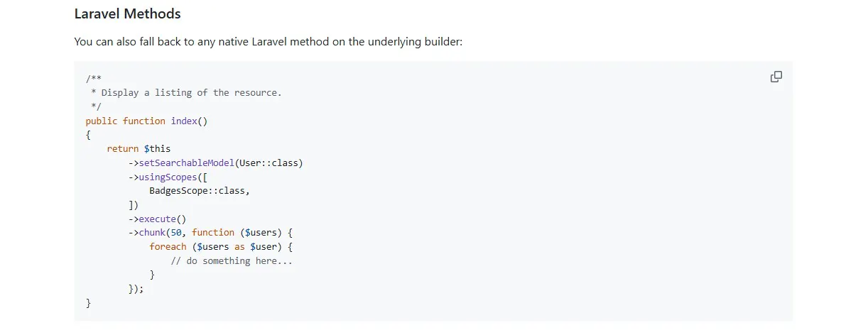The width and height of the screenshot is (868, 330).
Task: Click User::class argument in code
Action: click(268, 163)
